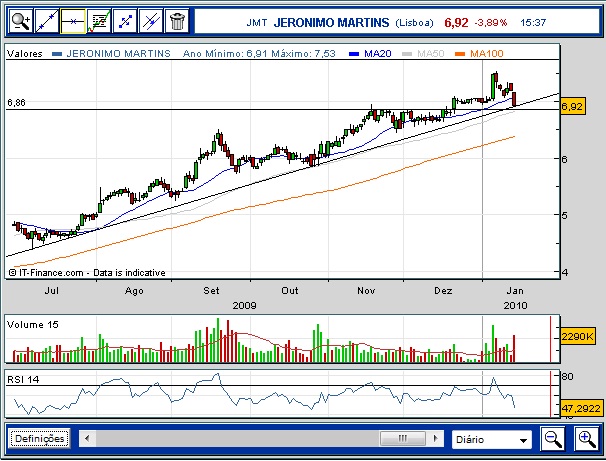Screen dimensions: 606x461
Task: Click the Out month axis label
Action: (x=290, y=291)
